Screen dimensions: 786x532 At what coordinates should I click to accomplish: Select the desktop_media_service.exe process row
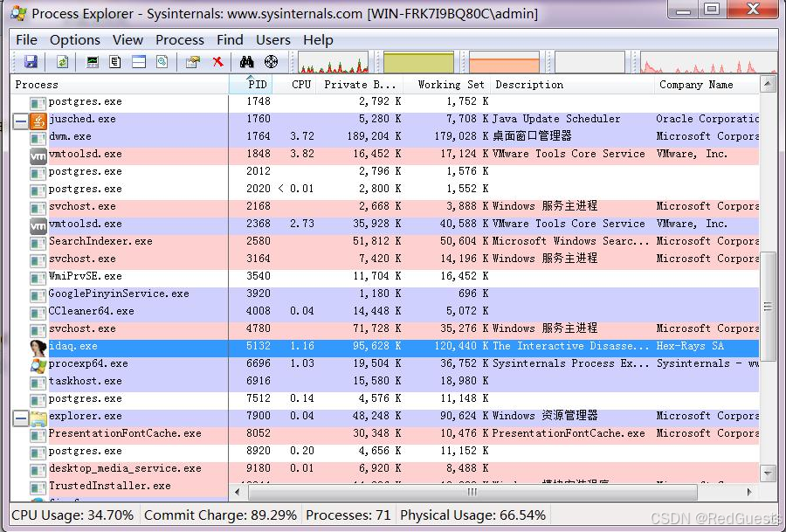click(x=384, y=470)
